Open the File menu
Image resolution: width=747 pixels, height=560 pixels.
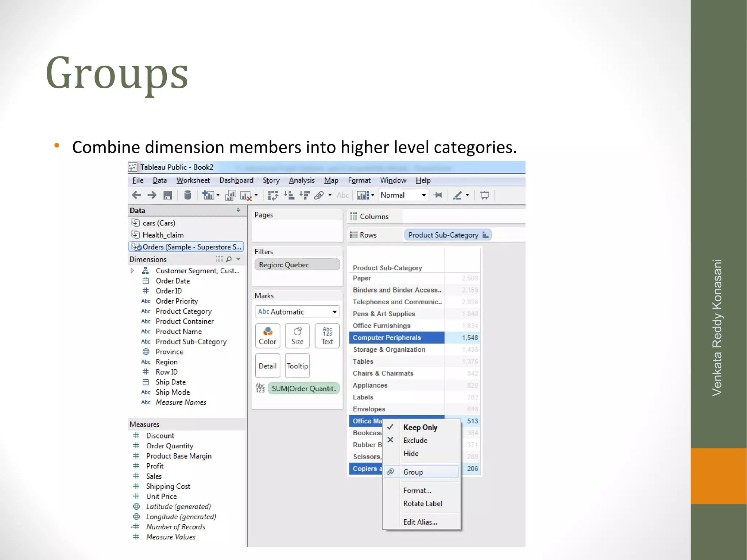138,180
